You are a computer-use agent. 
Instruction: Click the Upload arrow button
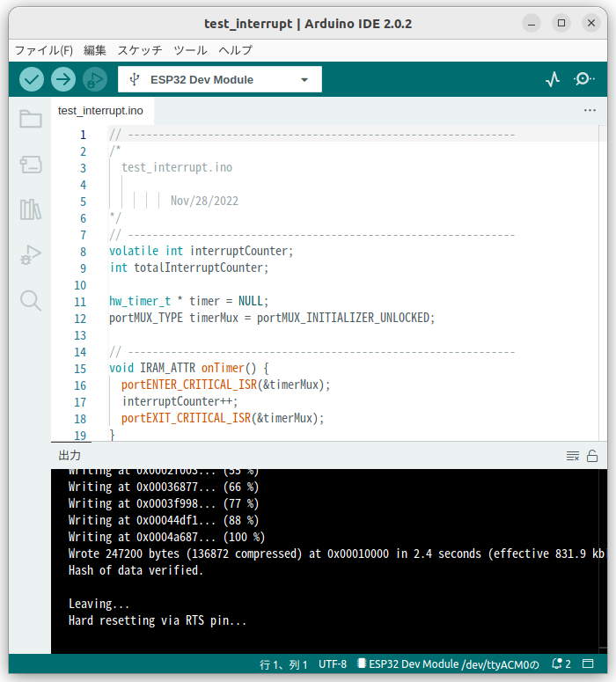[x=63, y=79]
